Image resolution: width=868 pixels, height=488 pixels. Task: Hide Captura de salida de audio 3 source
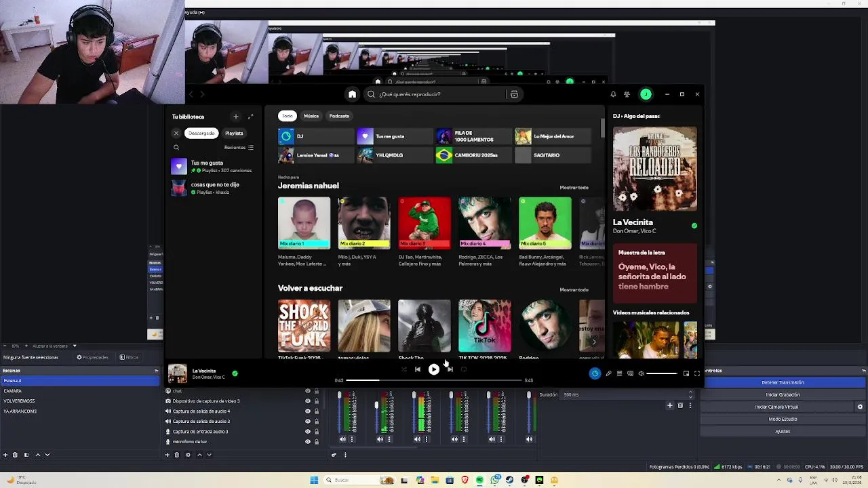point(307,422)
